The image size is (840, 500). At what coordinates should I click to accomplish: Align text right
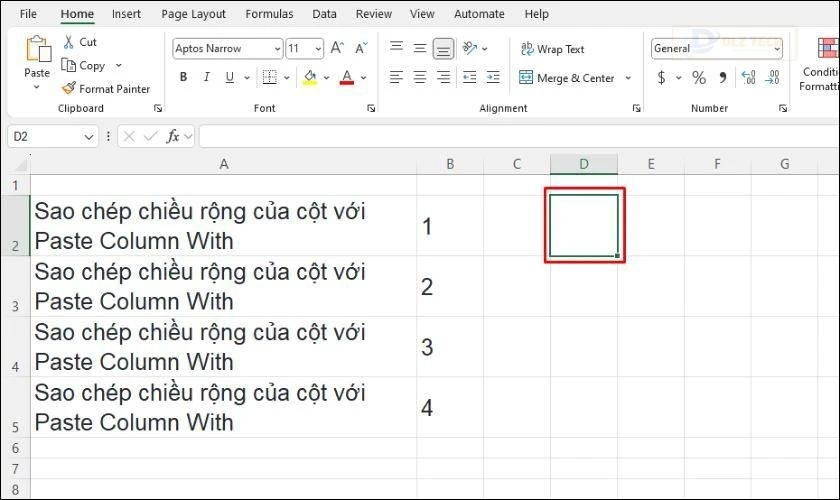coord(444,78)
